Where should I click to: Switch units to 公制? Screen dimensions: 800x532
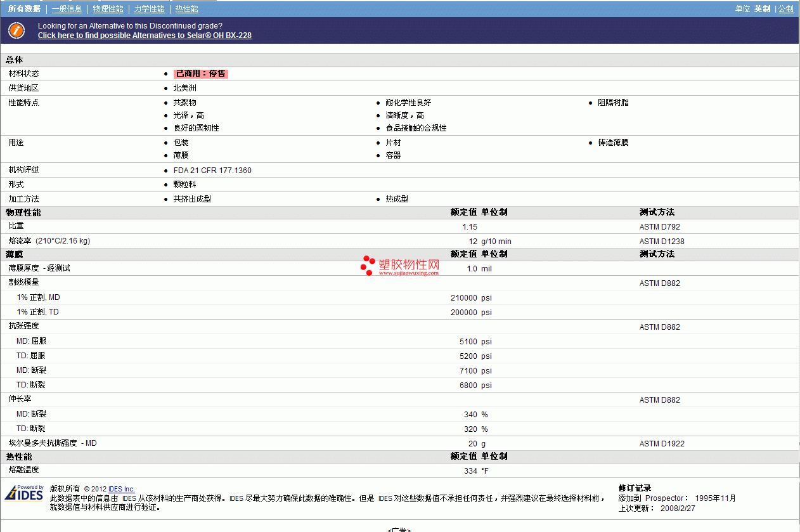[x=786, y=9]
